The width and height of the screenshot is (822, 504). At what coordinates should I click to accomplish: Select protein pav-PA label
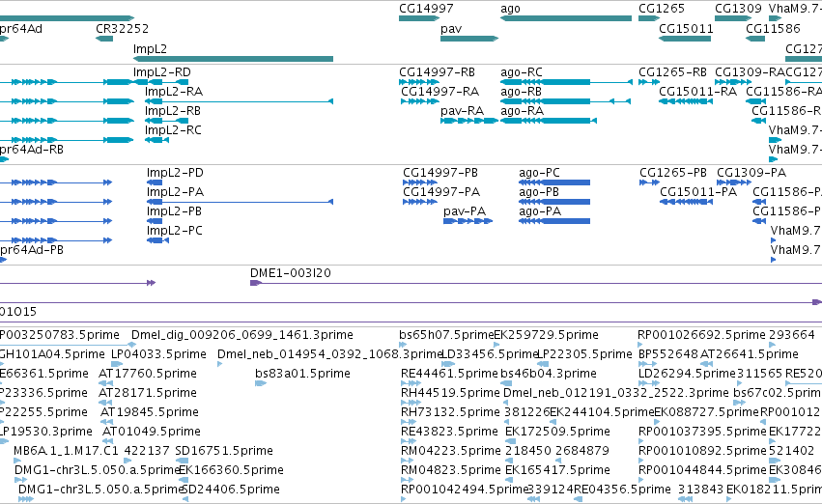click(465, 211)
